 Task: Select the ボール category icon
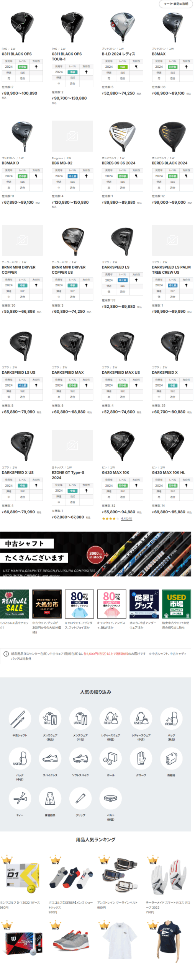tap(111, 758)
